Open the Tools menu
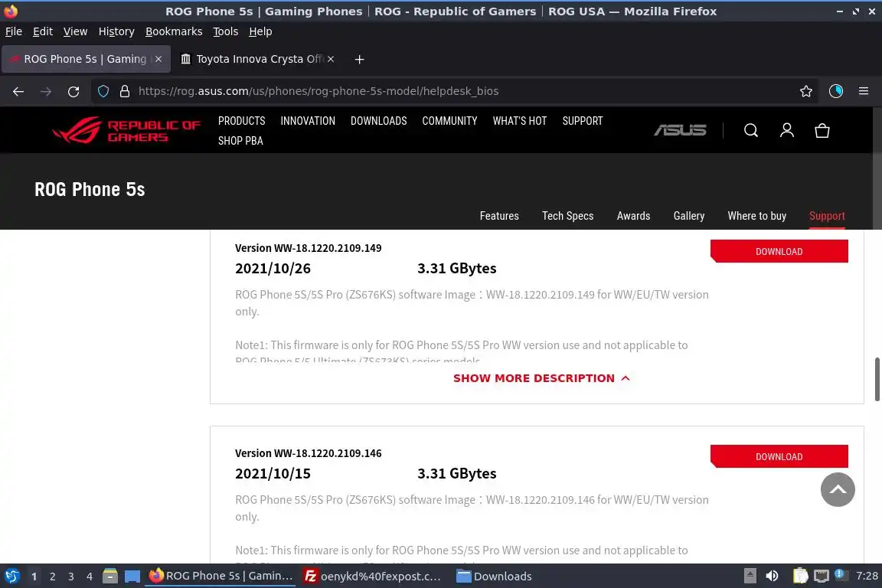The image size is (882, 588). click(x=226, y=31)
